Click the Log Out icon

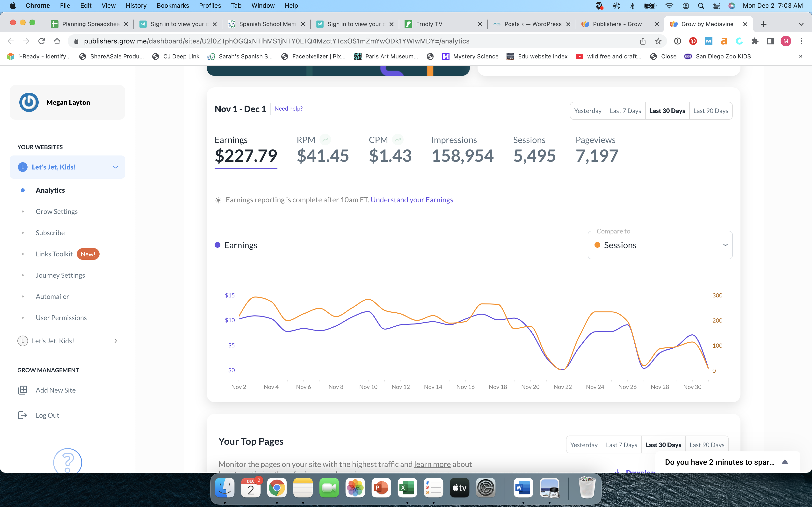click(x=22, y=415)
